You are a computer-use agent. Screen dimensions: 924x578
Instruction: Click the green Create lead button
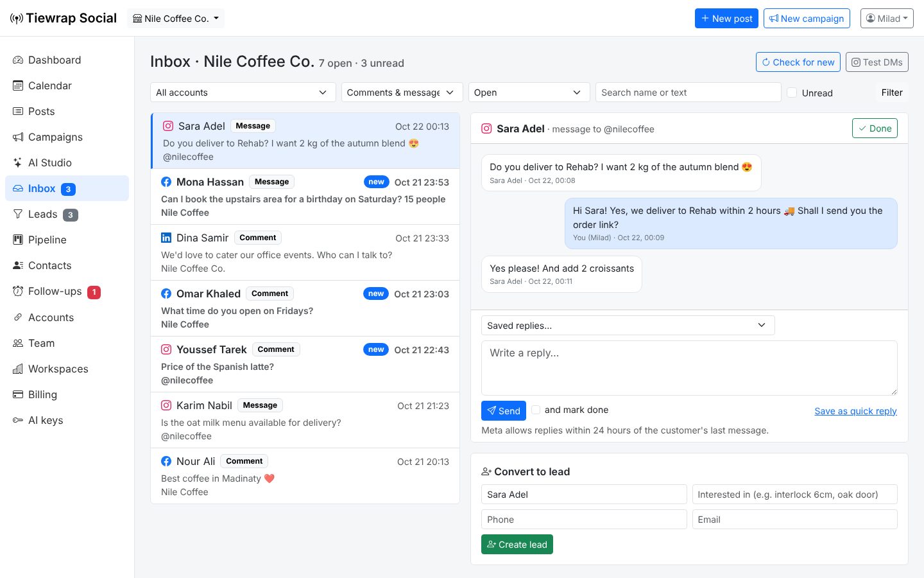coord(517,545)
